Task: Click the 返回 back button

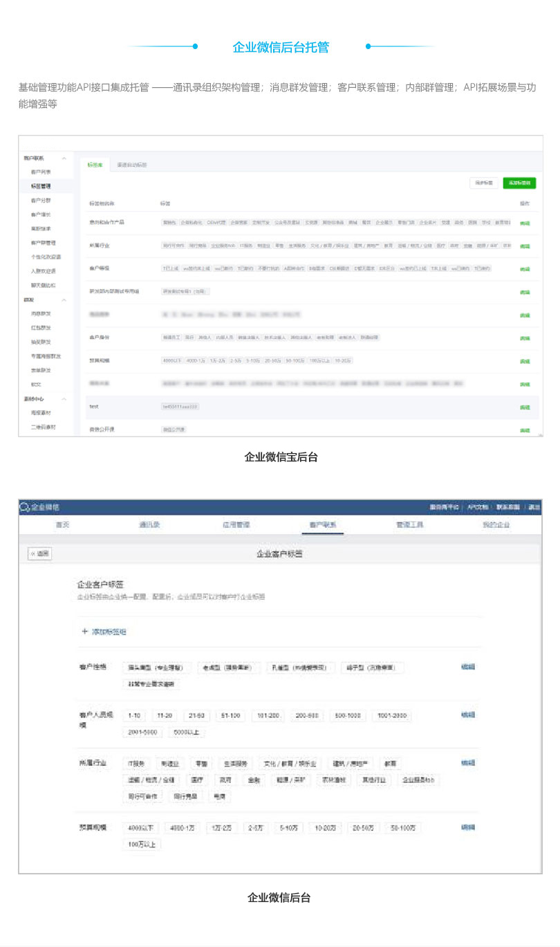Action: point(39,554)
